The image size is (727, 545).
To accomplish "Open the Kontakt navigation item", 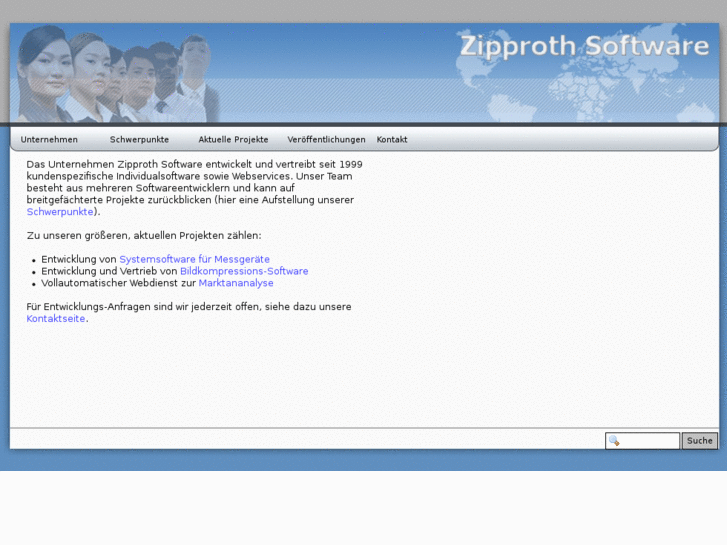I will click(x=392, y=140).
